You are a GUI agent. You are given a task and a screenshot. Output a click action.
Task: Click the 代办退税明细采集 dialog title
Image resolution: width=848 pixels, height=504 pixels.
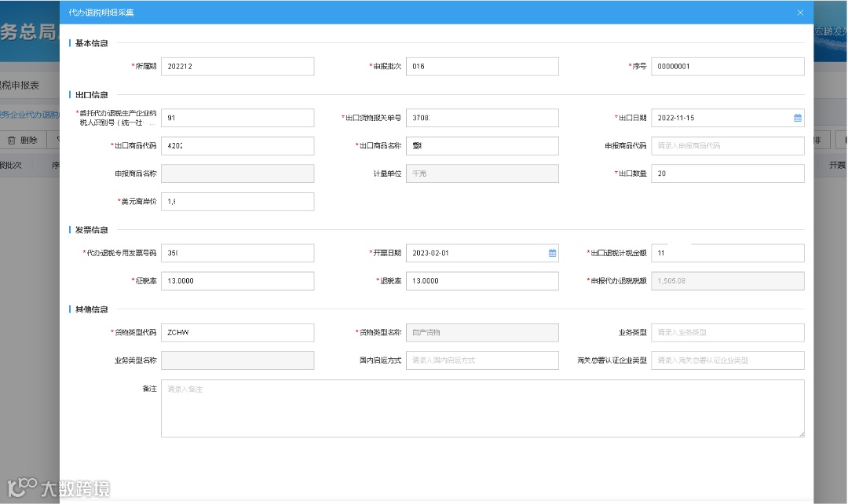click(x=101, y=13)
